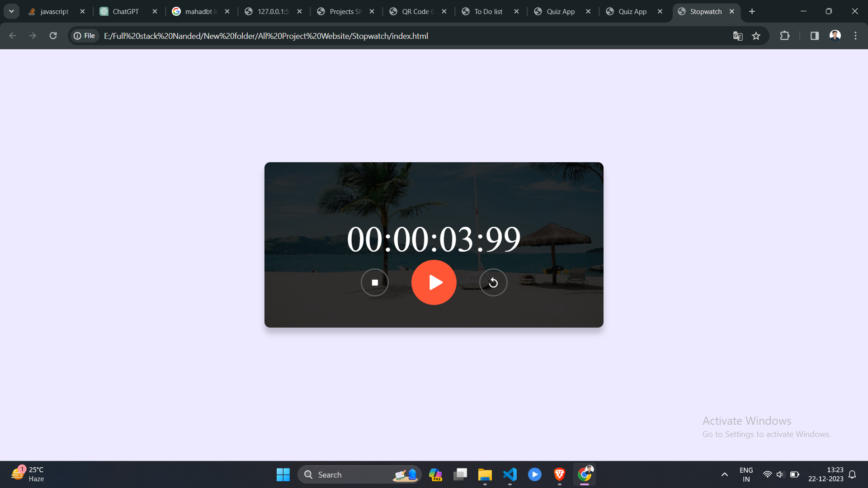The image size is (868, 488).
Task: Click the stopwatch stop button
Action: coord(374,282)
